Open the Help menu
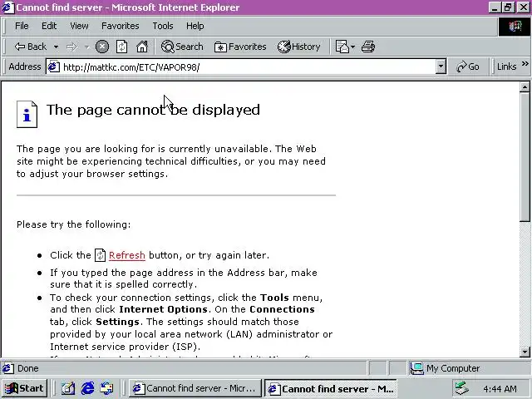Image resolution: width=532 pixels, height=399 pixels. click(x=195, y=26)
